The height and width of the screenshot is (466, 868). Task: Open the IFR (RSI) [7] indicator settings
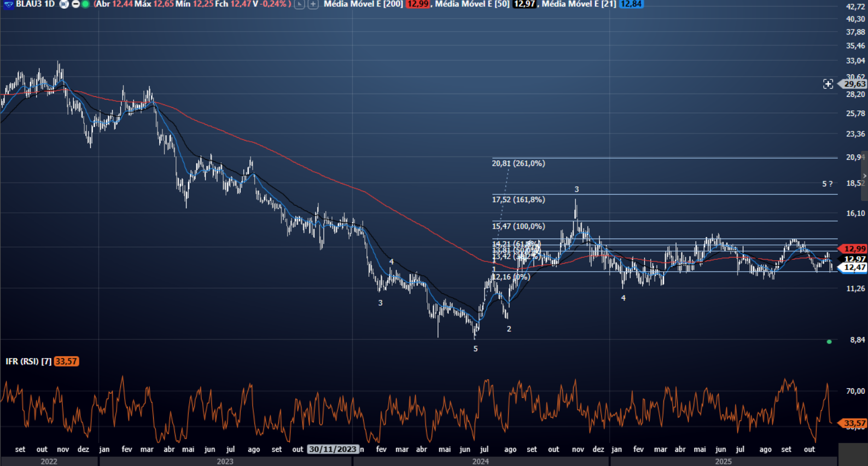tap(28, 362)
